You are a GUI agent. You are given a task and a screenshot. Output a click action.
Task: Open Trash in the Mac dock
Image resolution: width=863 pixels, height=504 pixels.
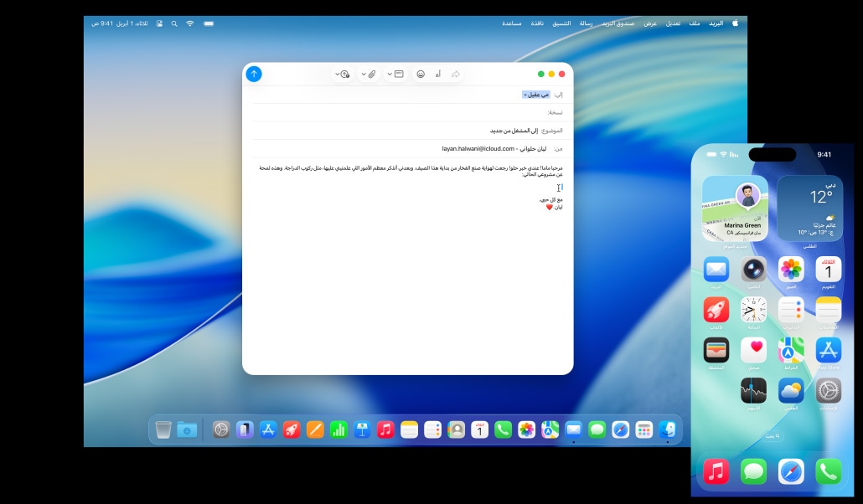(163, 429)
